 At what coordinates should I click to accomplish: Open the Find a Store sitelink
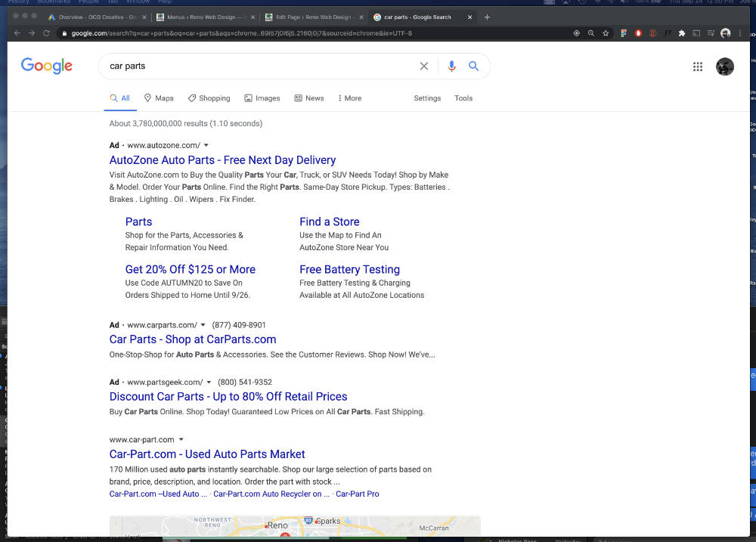click(x=330, y=221)
